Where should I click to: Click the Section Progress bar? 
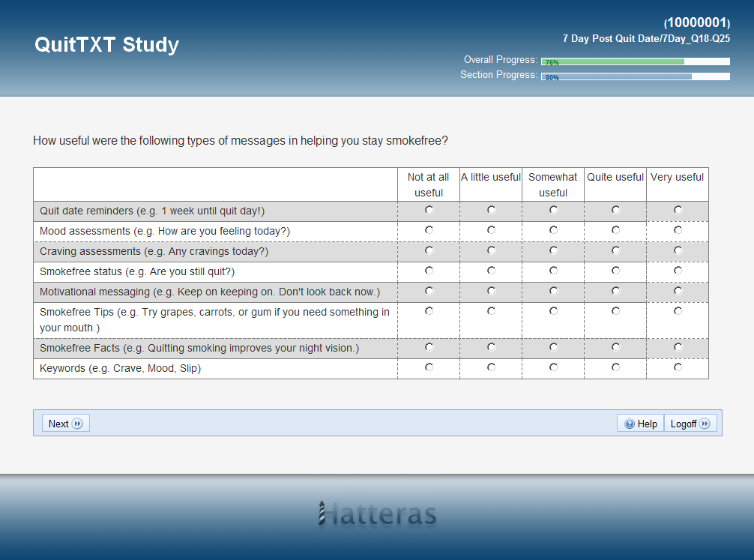636,76
